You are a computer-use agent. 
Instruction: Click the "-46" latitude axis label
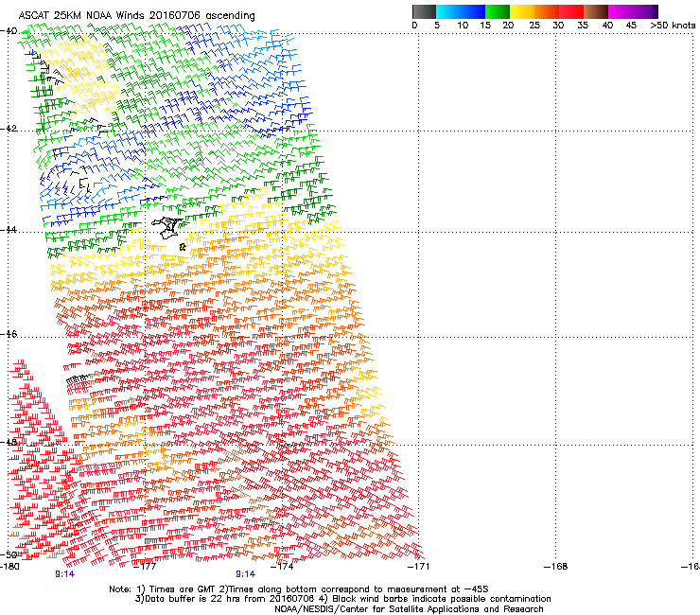(x=9, y=334)
